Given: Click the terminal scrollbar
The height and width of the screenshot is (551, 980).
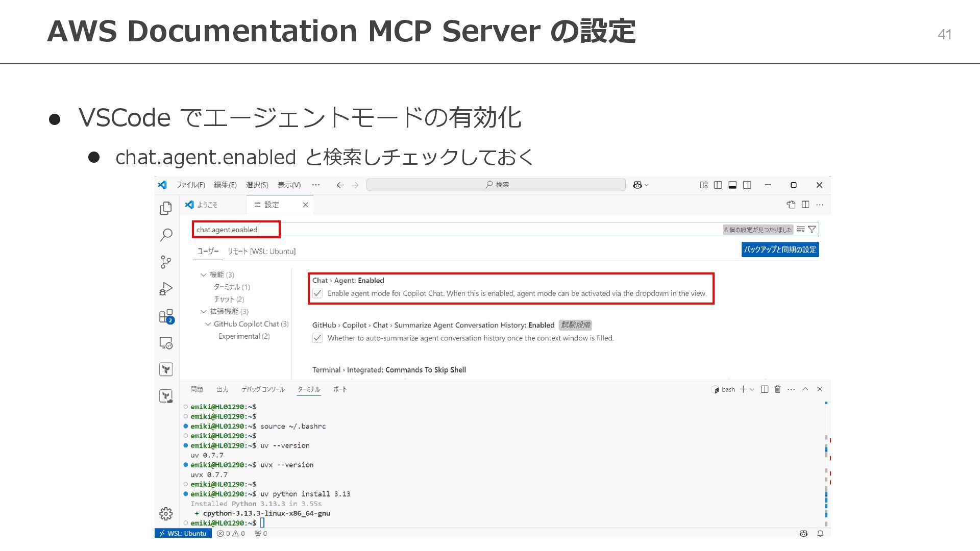Looking at the screenshot, I should tap(826, 464).
